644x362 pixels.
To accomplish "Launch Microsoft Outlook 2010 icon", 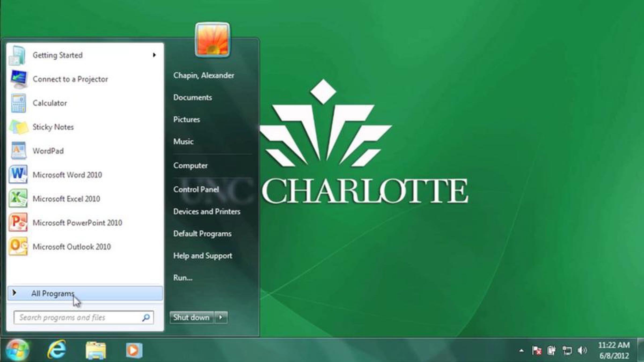I will pos(18,246).
